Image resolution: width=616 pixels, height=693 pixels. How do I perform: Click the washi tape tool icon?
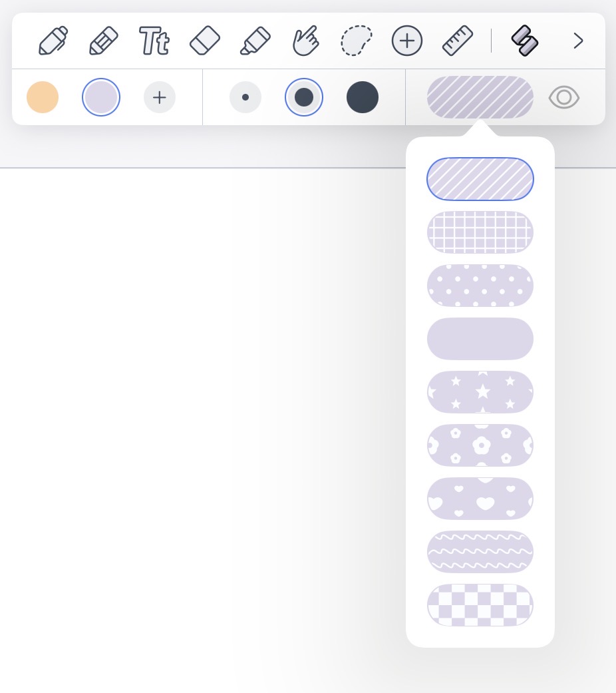point(525,41)
